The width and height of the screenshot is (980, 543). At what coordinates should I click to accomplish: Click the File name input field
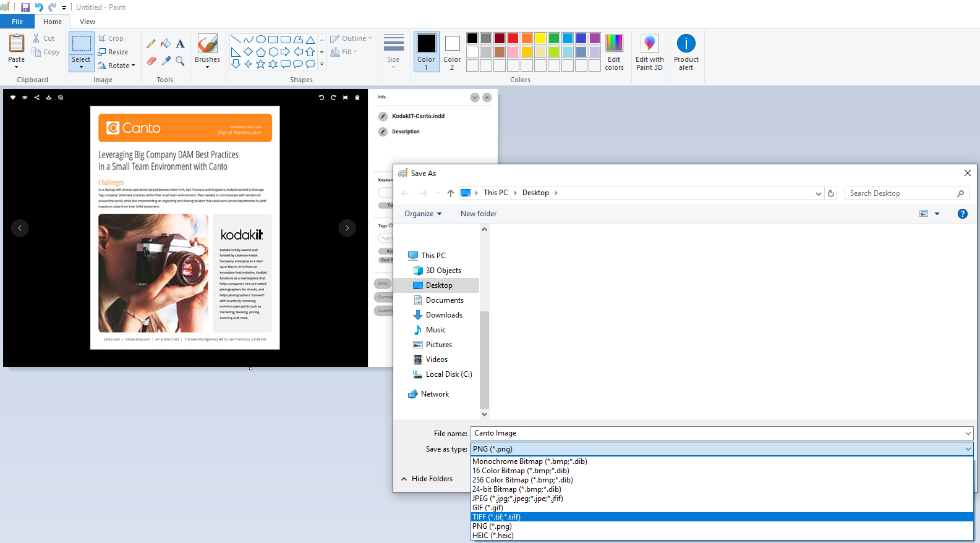pyautogui.click(x=717, y=434)
